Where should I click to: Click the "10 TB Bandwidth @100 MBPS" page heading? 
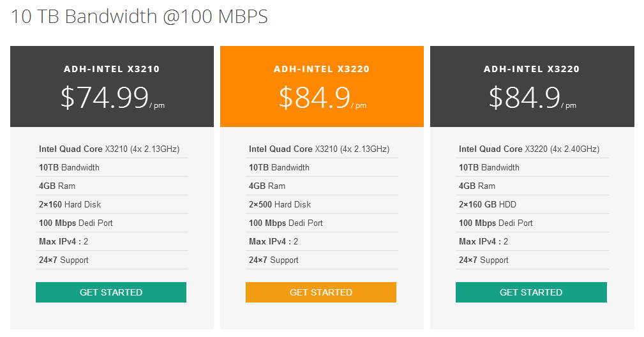tap(139, 17)
